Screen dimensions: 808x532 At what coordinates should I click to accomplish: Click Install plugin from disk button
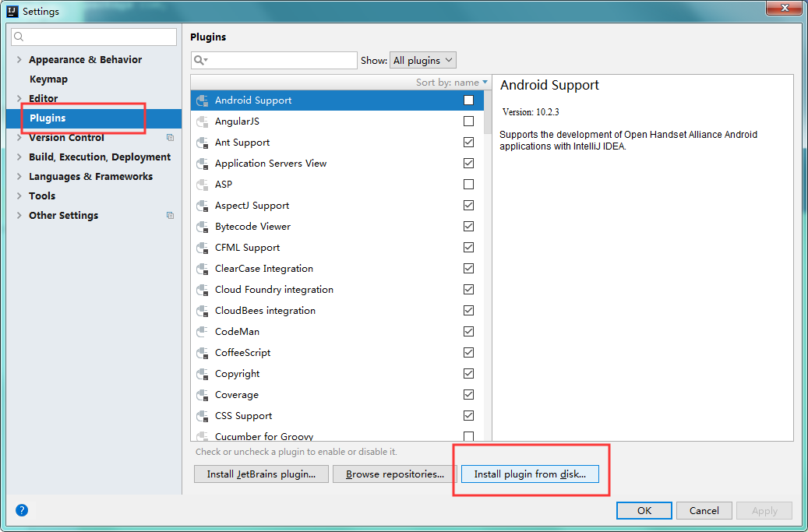530,474
